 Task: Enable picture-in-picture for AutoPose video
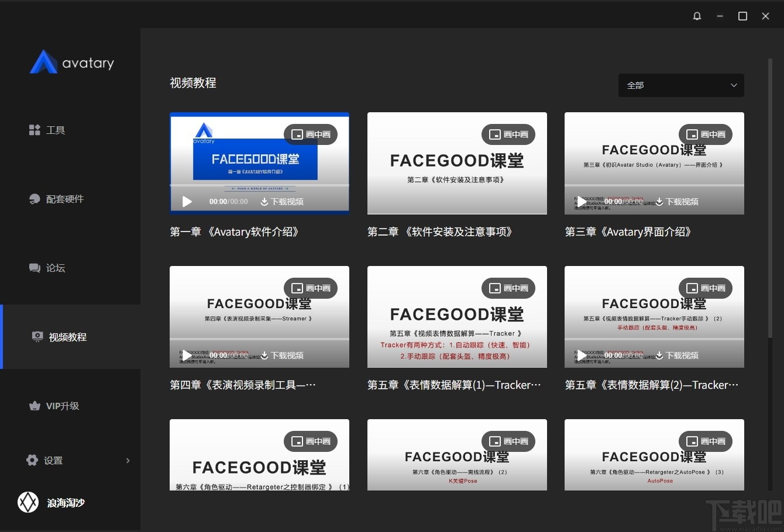pos(706,441)
